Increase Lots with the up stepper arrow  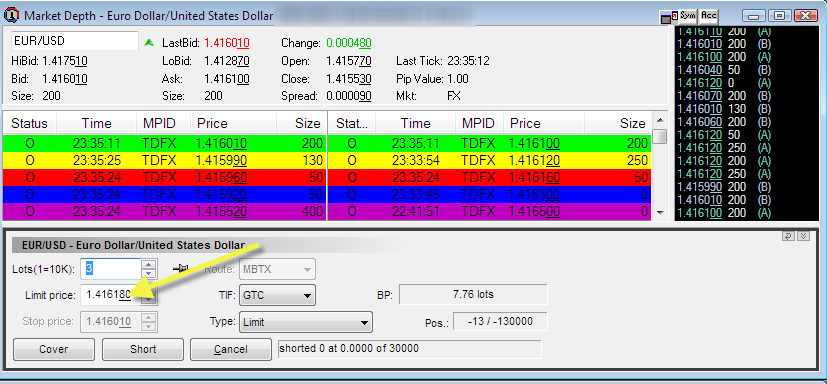(149, 264)
